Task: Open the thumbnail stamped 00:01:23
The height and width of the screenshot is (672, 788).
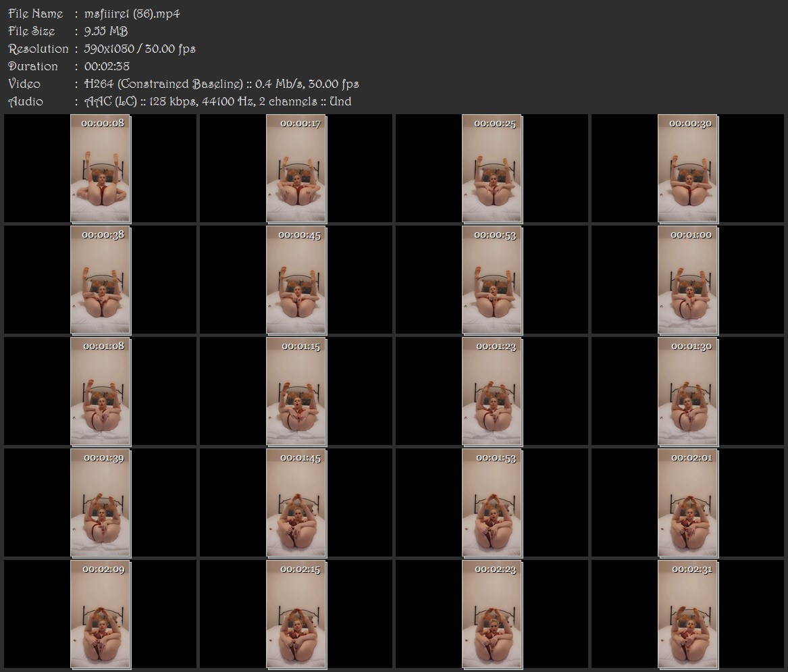Action: click(x=492, y=392)
